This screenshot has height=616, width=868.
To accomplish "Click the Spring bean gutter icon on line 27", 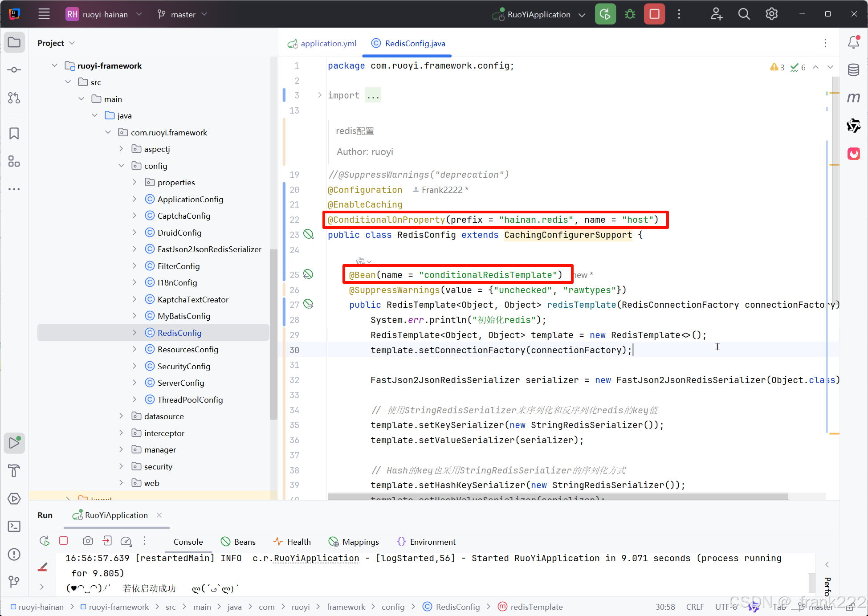I will point(308,304).
